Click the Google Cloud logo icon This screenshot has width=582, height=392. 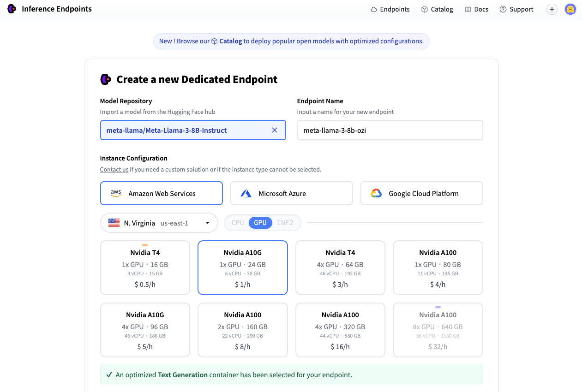(x=376, y=193)
